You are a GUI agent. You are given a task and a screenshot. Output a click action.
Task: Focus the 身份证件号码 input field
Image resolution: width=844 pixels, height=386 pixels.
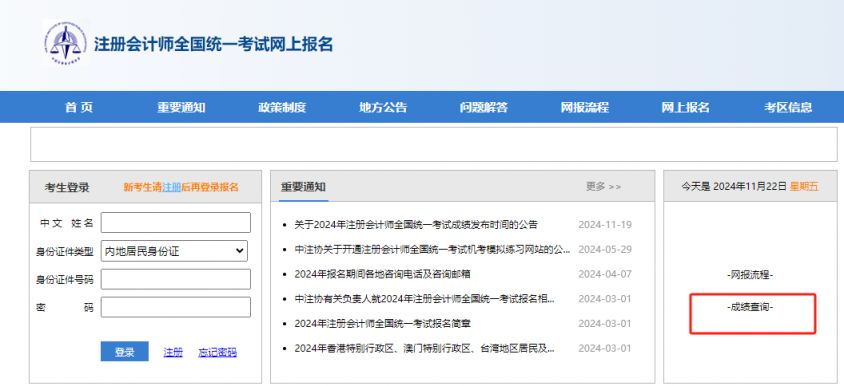click(175, 279)
